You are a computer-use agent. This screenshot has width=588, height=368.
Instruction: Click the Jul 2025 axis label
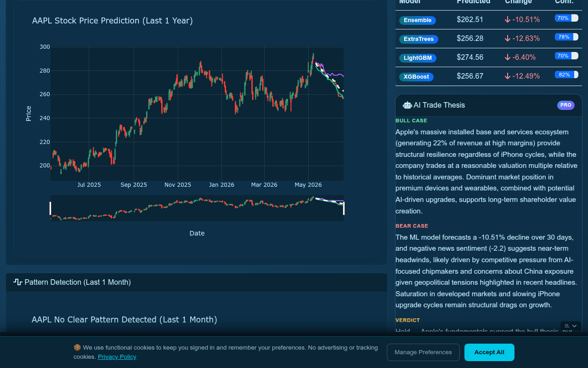(89, 185)
